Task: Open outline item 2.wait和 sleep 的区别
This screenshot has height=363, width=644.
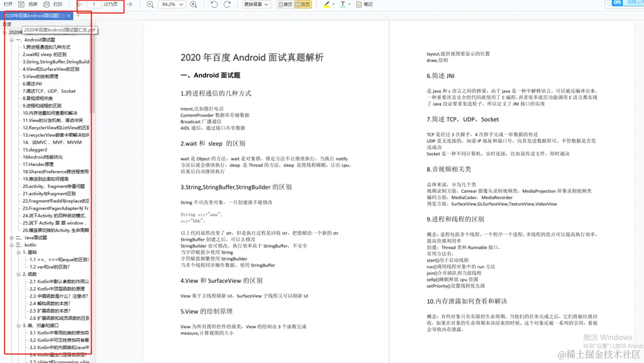Action: (45, 55)
